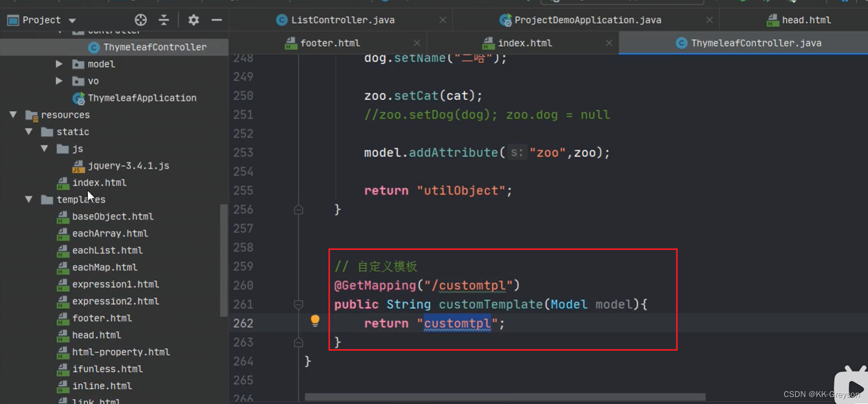Switch to footer.html tab
The width and height of the screenshot is (868, 404).
[x=330, y=43]
